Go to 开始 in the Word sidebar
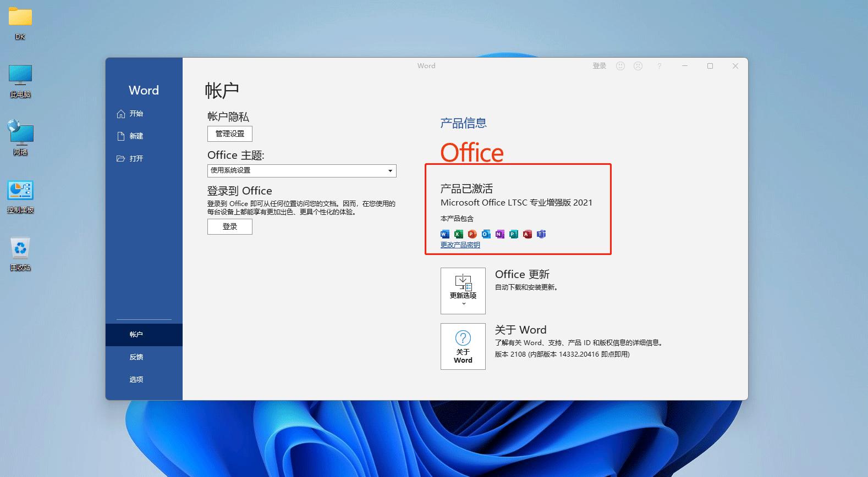 (144, 114)
